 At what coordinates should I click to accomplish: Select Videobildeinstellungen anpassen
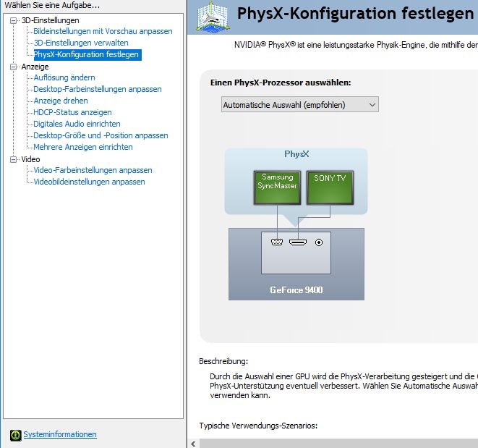tap(90, 182)
